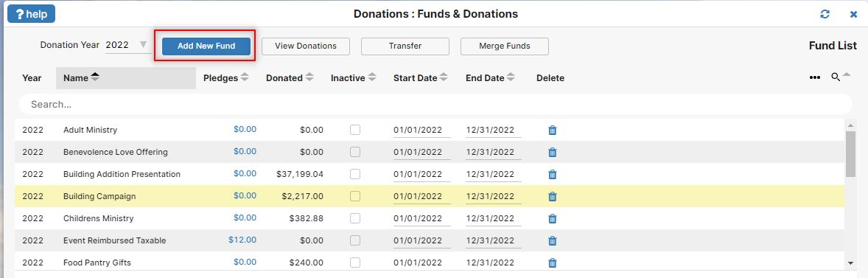Click trash icon for Building Campaign row
The width and height of the screenshot is (868, 278).
552,197
